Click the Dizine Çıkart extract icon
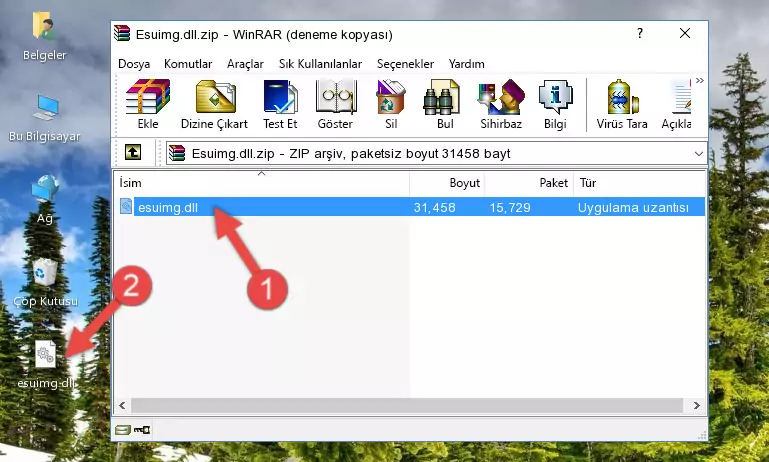The image size is (769, 462). [x=214, y=104]
